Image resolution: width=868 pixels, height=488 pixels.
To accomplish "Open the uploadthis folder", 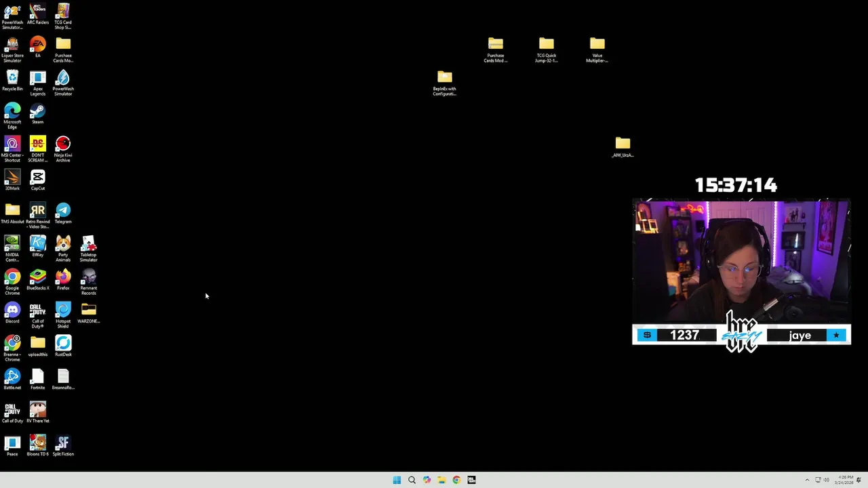I will [37, 346].
